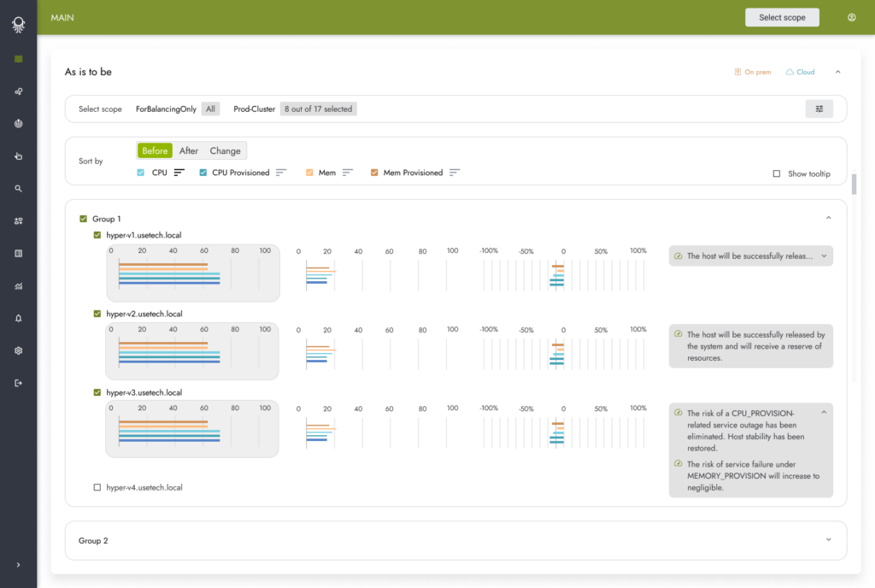Click the filter sliders icon in scope bar
This screenshot has height=588, width=875.
coord(819,109)
